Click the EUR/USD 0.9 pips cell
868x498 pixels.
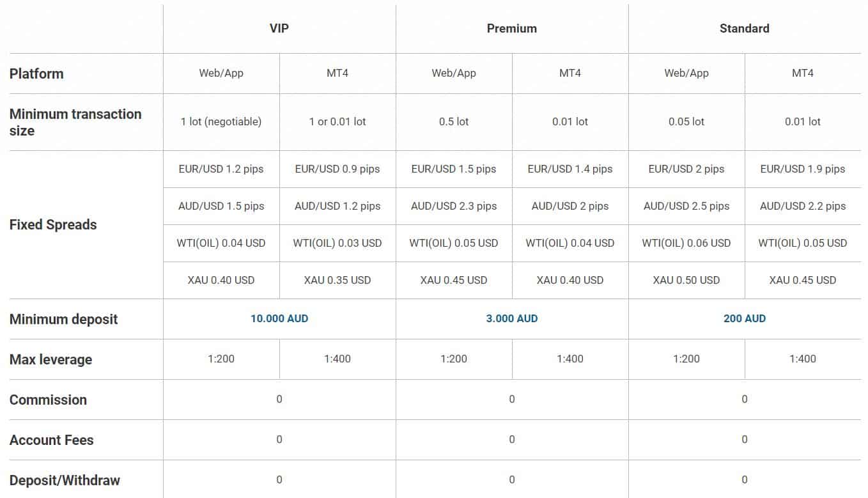click(337, 169)
